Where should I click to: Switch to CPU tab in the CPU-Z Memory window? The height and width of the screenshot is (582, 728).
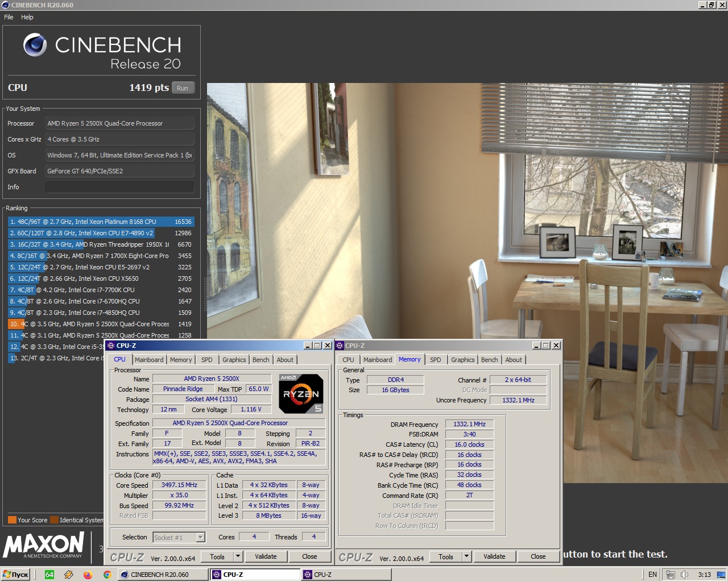click(x=348, y=360)
